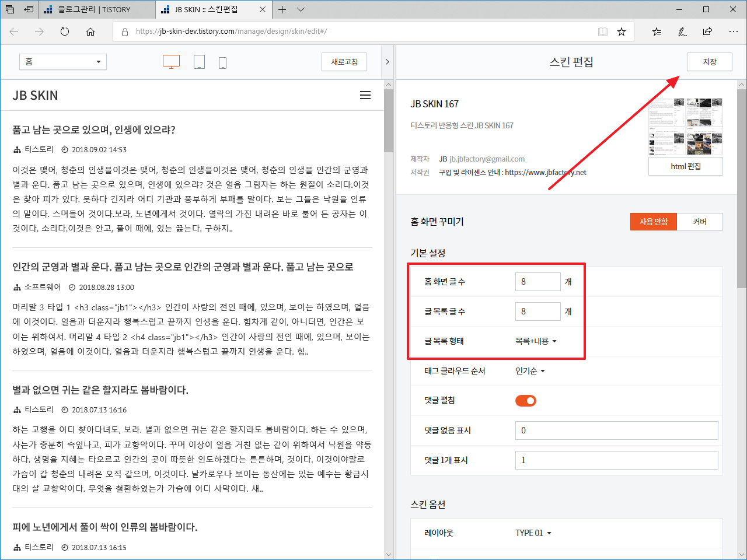Click 글 목록 글 수 input
747x560 pixels.
538,311
